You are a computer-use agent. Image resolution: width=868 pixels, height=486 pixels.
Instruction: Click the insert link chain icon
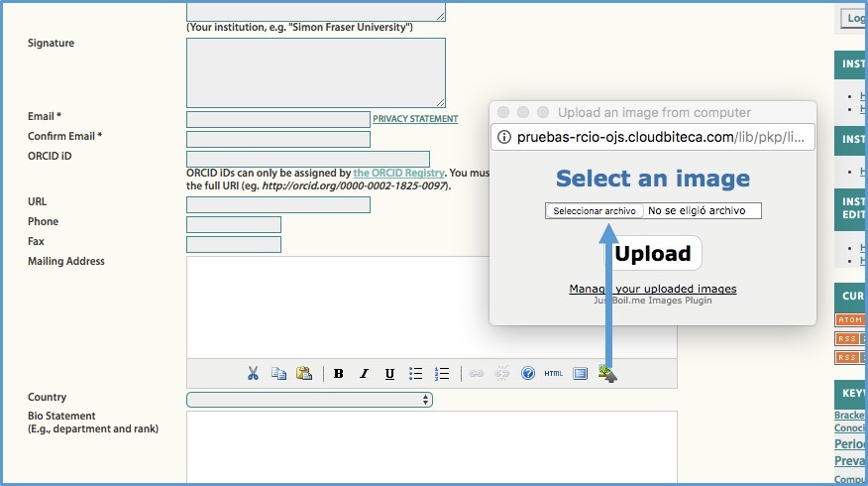point(476,374)
